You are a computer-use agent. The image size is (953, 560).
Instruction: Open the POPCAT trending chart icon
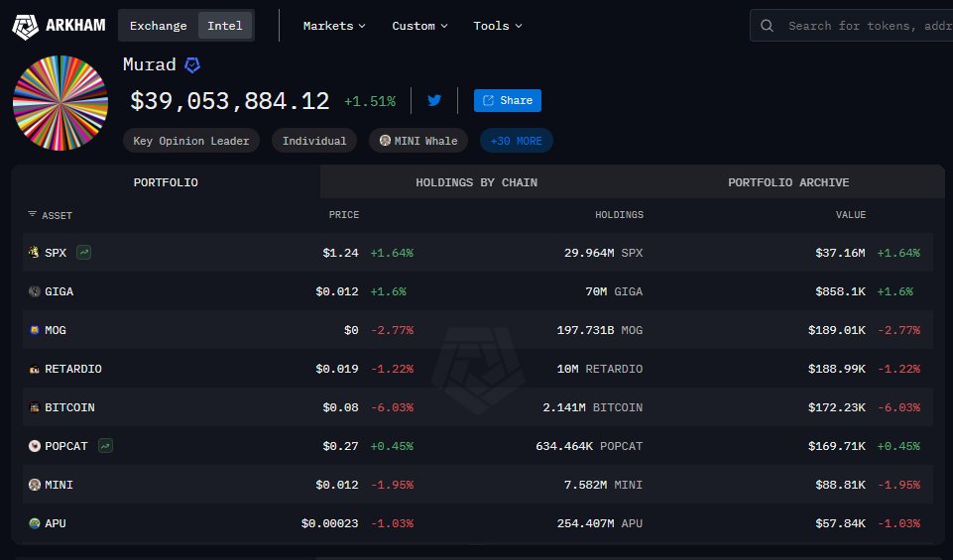pyautogui.click(x=105, y=446)
